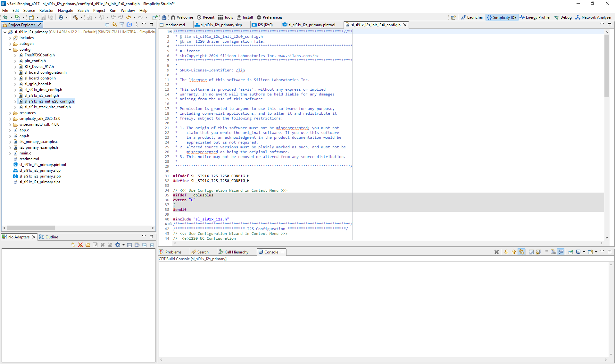This screenshot has height=364, width=615.
Task: Click the Link with Editor icon
Action: click(x=114, y=25)
